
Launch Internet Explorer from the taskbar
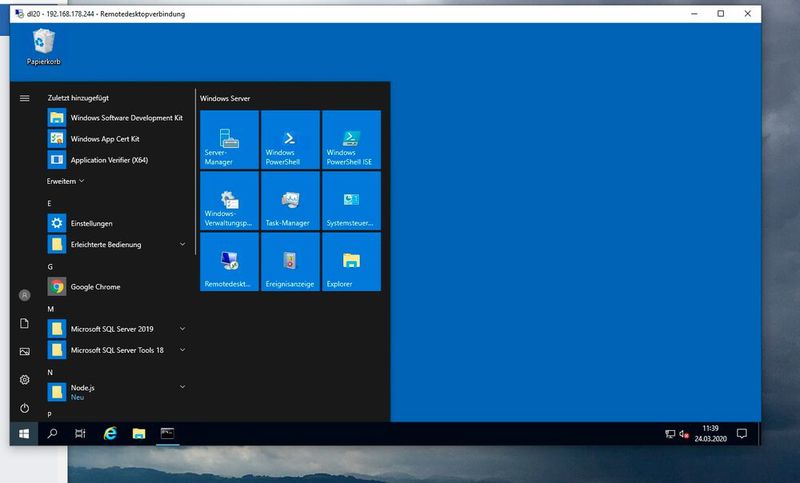pyautogui.click(x=110, y=434)
